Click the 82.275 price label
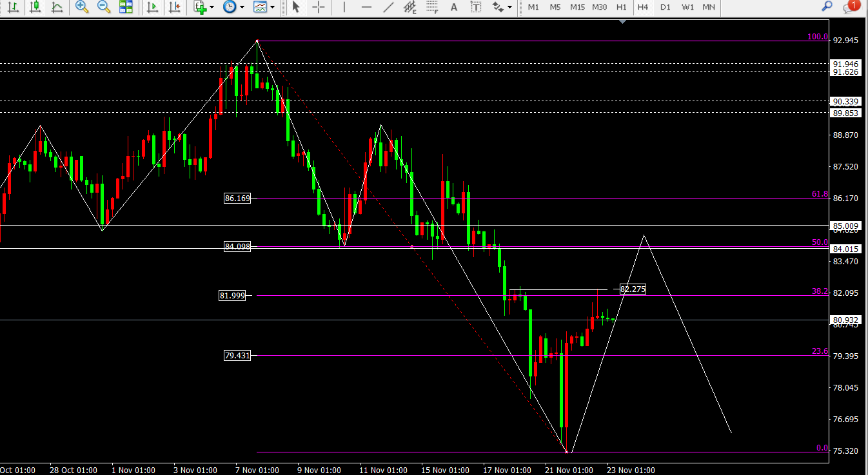Viewport: 868px width, 475px height. (x=633, y=289)
